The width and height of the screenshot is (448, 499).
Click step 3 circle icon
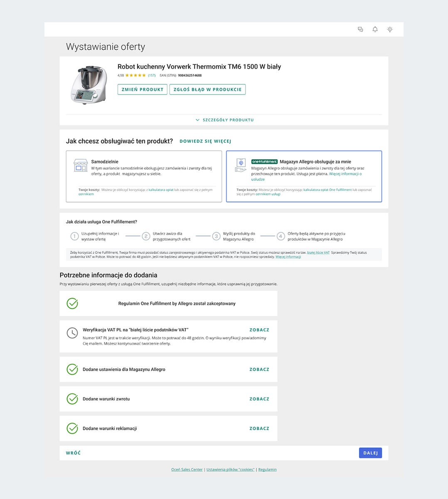click(216, 236)
